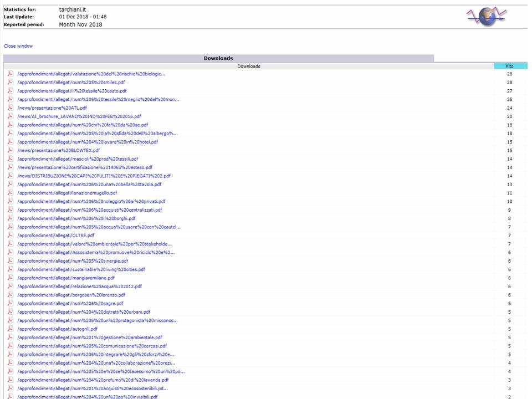
Task: Click PDF icon next to OLTRE.pdf
Action: coord(10,235)
